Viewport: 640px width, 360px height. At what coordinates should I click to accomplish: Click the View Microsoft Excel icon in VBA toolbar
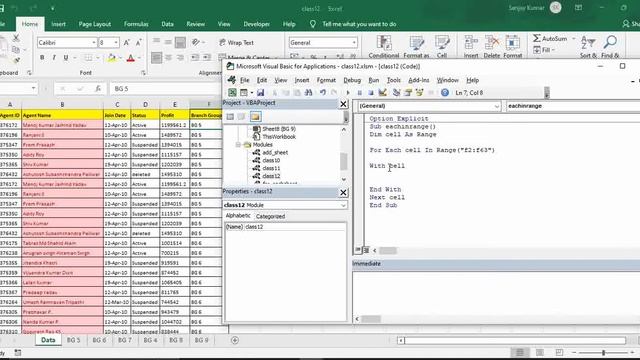pyautogui.click(x=232, y=93)
